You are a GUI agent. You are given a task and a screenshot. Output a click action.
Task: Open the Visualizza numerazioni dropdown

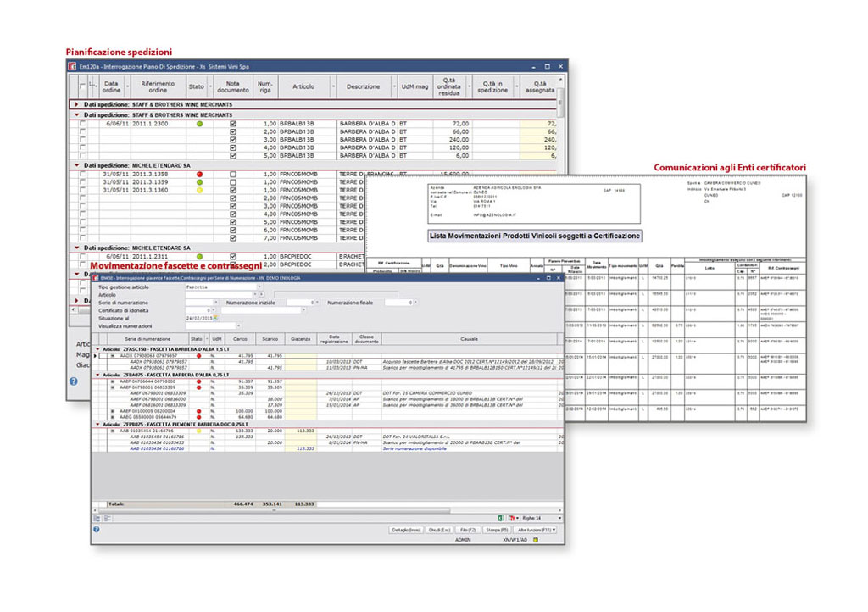tap(238, 326)
